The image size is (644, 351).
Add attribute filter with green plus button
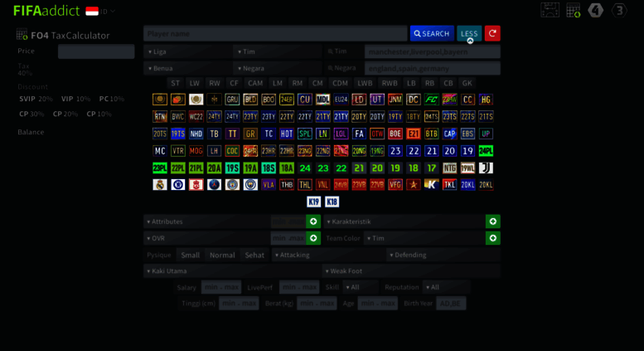click(313, 222)
